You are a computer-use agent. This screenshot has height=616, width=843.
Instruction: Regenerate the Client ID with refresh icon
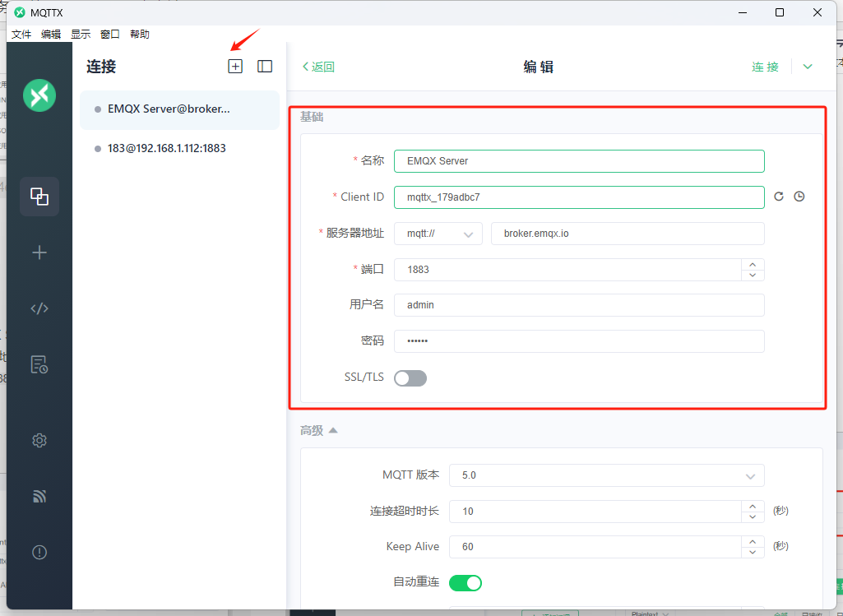[x=779, y=197]
